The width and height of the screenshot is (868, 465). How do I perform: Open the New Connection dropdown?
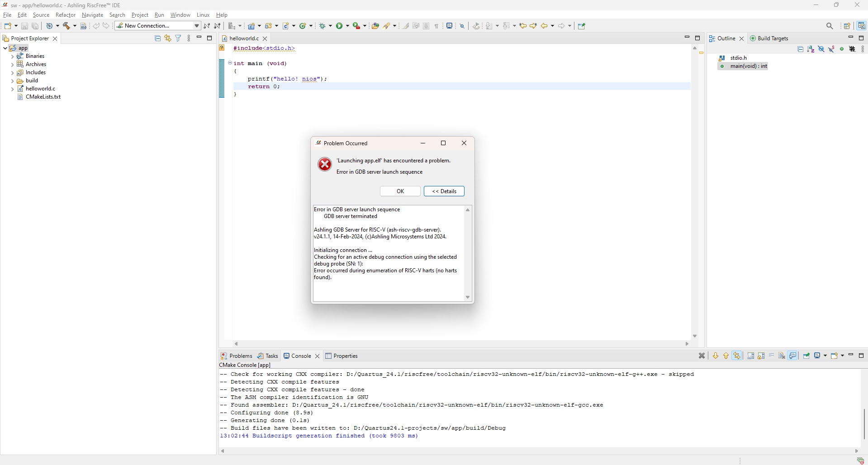197,26
